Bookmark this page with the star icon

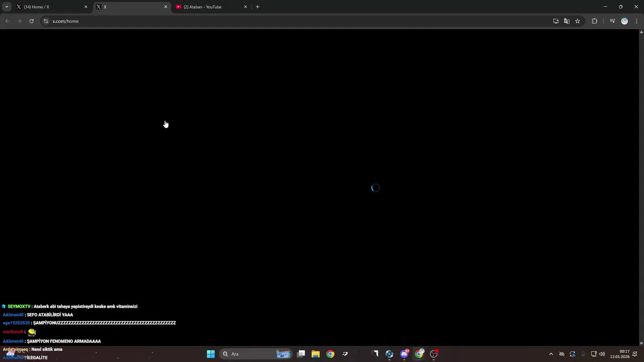(x=578, y=21)
